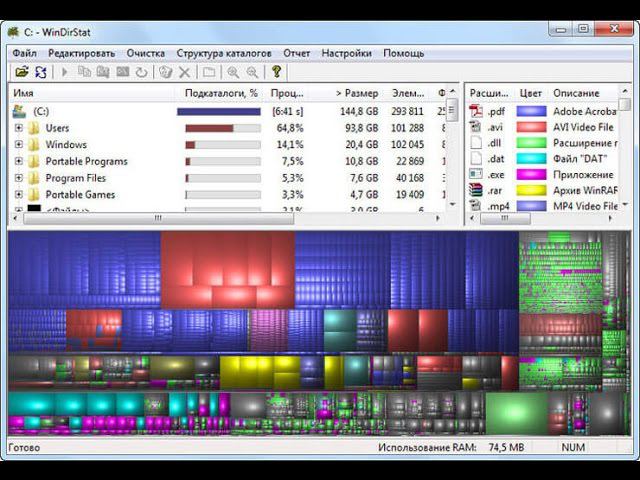640x480 pixels.
Task: Click the .pdf Adobe Acrobat file icon
Action: pos(476,111)
